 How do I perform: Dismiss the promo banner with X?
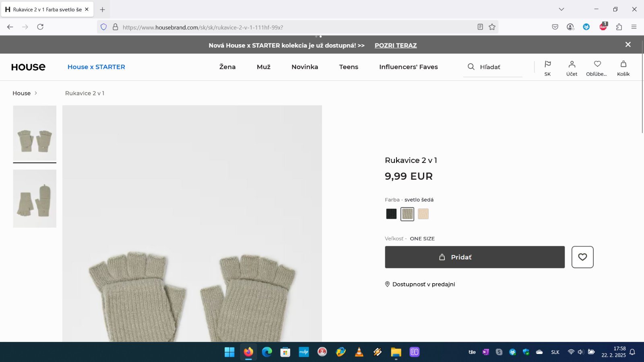628,45
